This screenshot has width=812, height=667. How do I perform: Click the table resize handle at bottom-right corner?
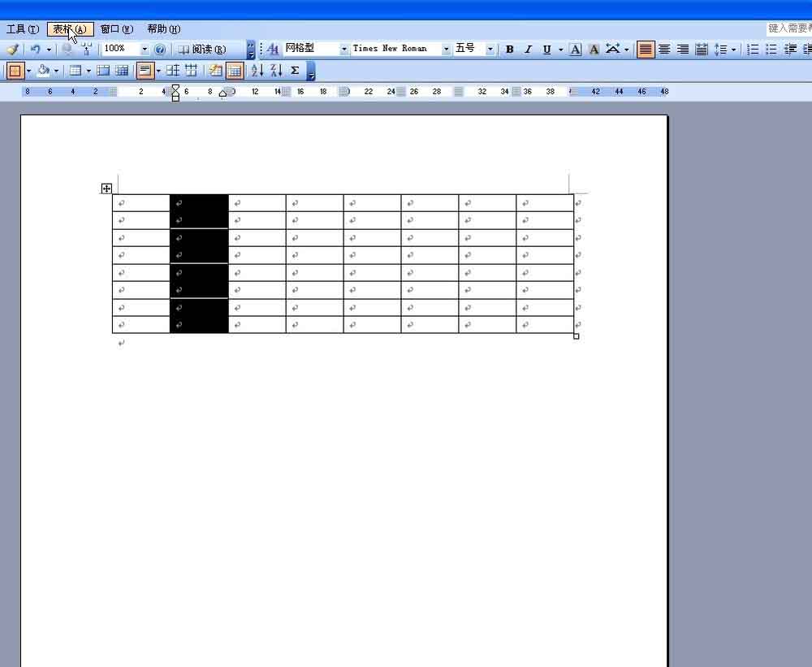click(x=576, y=336)
